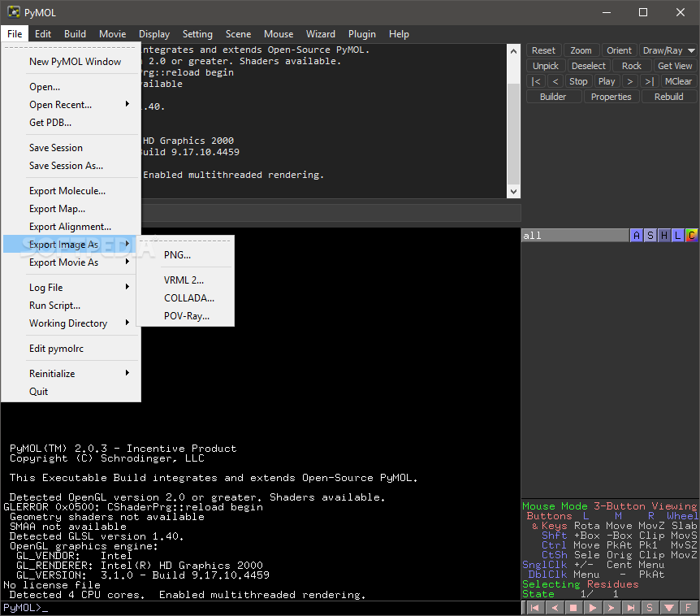Select New PyMOL Window from File menu
This screenshot has height=616, width=700.
71,62
